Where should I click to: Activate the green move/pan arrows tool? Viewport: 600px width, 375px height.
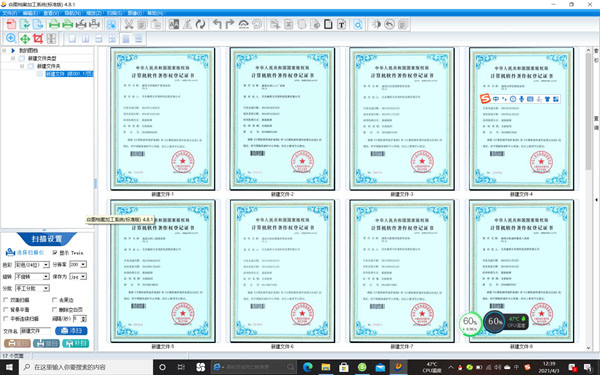click(x=24, y=39)
